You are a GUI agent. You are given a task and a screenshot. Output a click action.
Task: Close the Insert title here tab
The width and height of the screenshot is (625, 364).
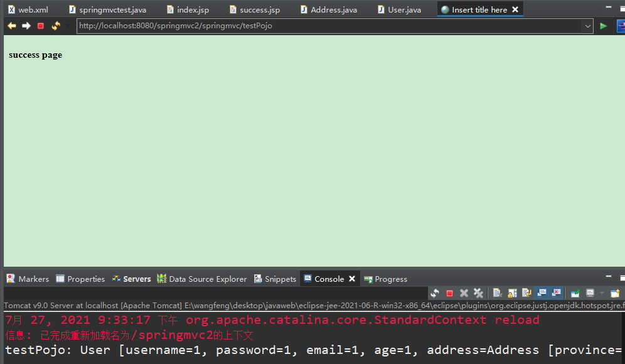(x=515, y=9)
